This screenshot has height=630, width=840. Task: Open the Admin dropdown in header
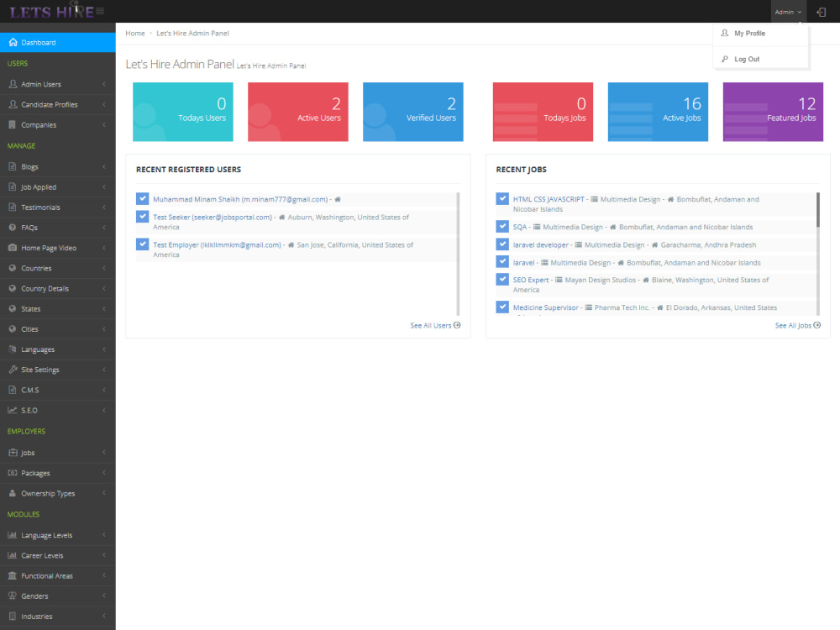pyautogui.click(x=788, y=12)
